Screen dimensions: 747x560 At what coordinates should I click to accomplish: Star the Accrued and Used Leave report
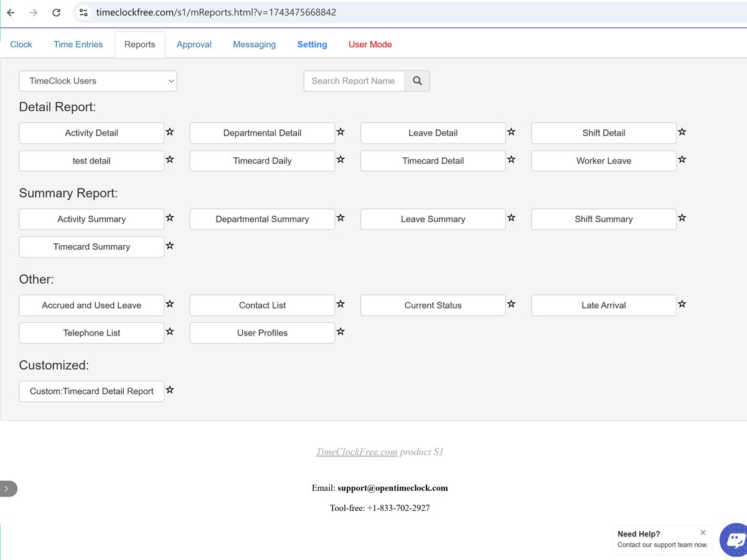170,304
